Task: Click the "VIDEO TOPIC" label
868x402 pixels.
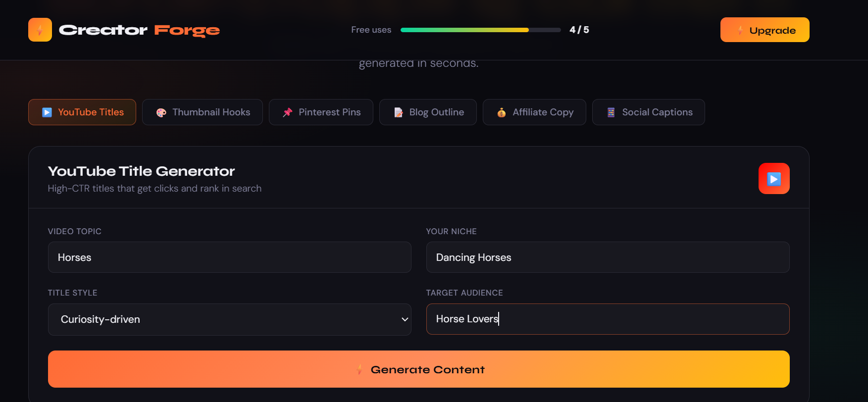Action: point(75,231)
